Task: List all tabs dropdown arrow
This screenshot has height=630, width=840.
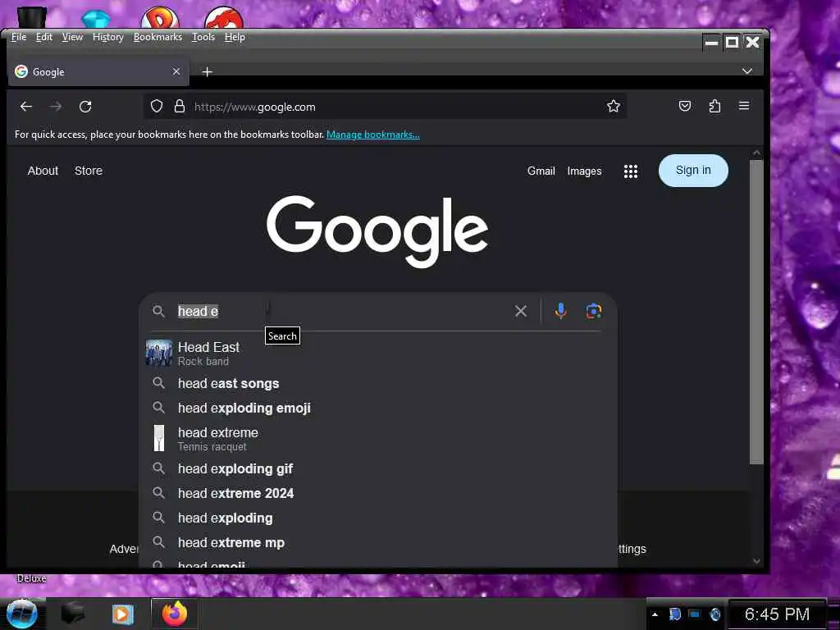Action: (747, 71)
